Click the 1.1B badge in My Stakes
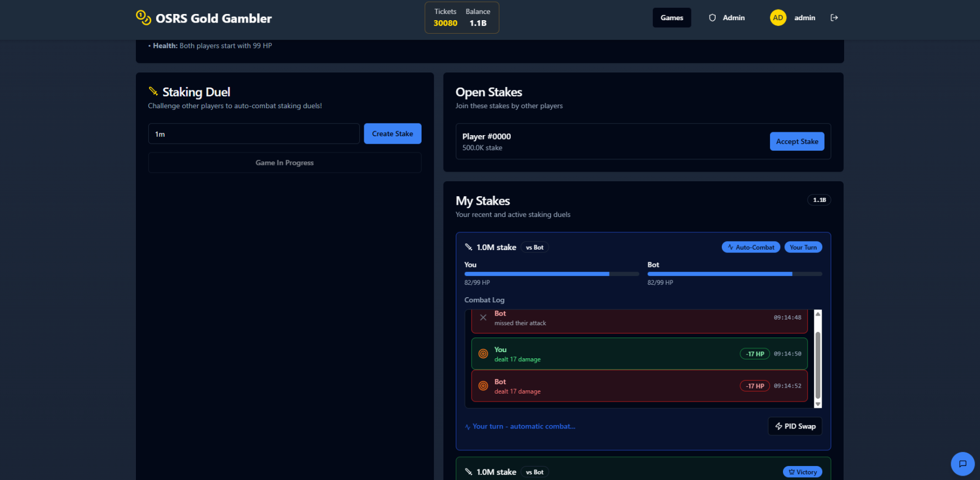This screenshot has width=980, height=480. click(x=819, y=200)
